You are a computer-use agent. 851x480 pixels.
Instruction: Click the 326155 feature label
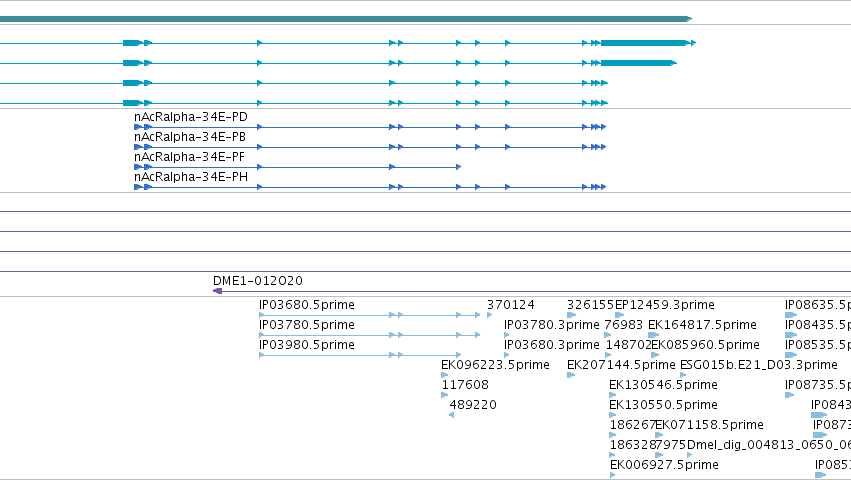pyautogui.click(x=590, y=305)
